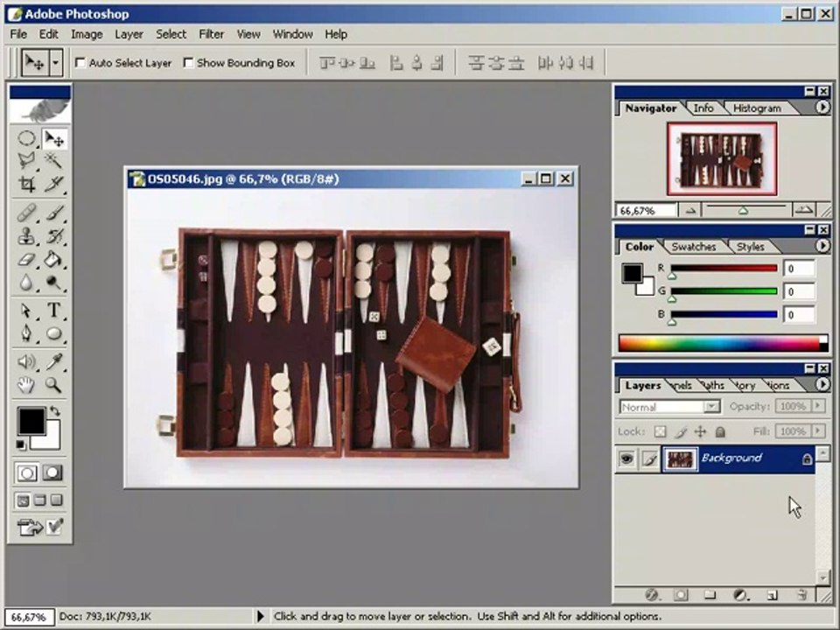840x630 pixels.
Task: Select the Paint Bucket tool
Action: pyautogui.click(x=54, y=259)
